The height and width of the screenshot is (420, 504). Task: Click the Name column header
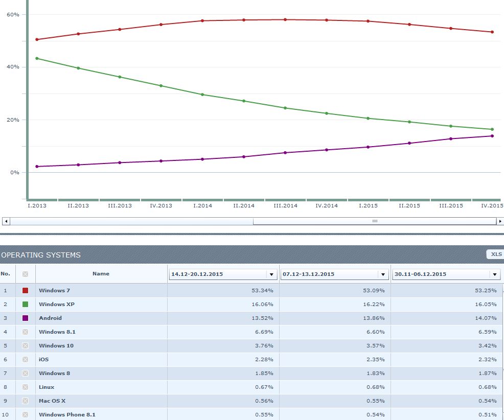coord(101,274)
